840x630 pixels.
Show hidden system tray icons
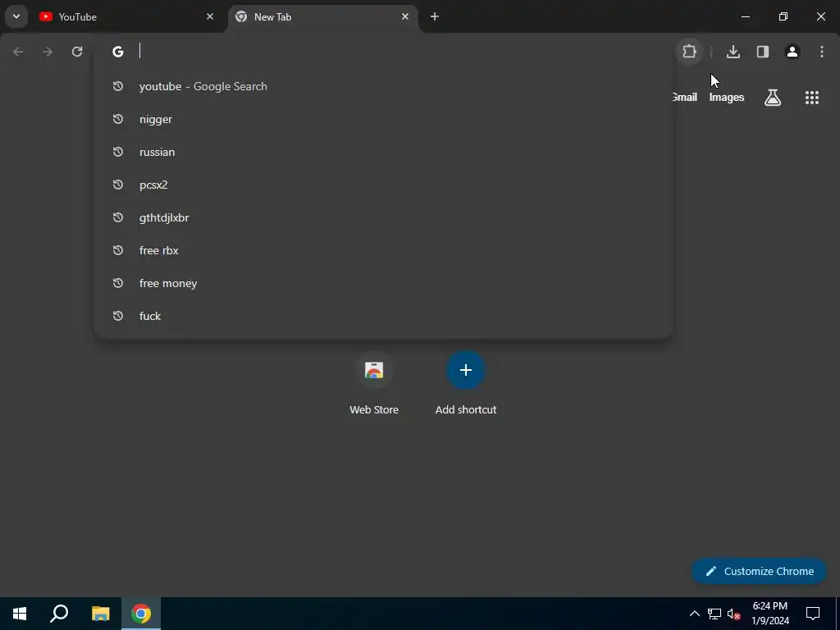[694, 614]
